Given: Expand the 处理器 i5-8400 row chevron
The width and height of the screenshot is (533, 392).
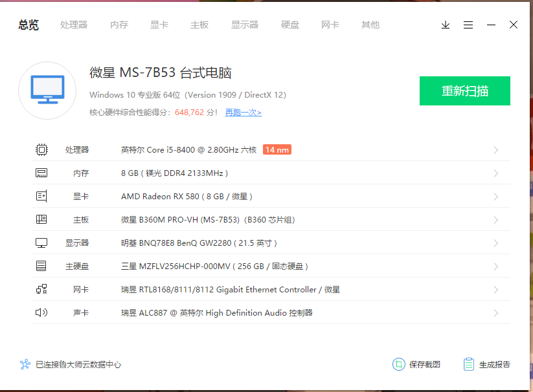Looking at the screenshot, I should tap(496, 150).
